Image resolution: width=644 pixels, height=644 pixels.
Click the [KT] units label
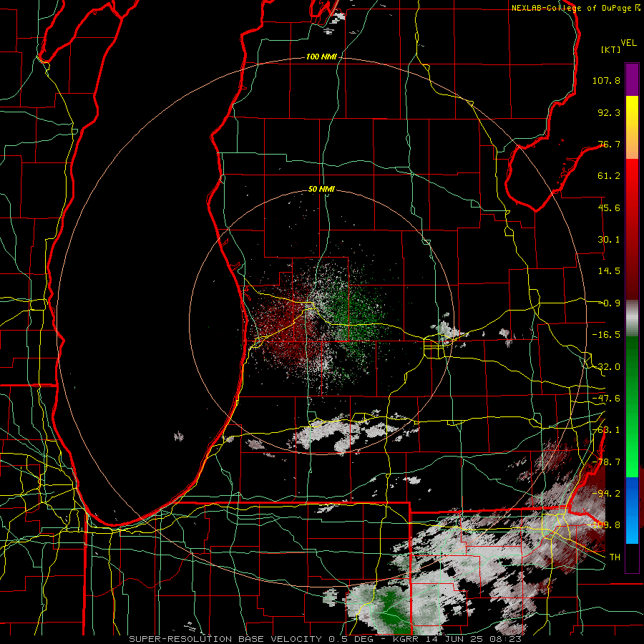tap(611, 49)
